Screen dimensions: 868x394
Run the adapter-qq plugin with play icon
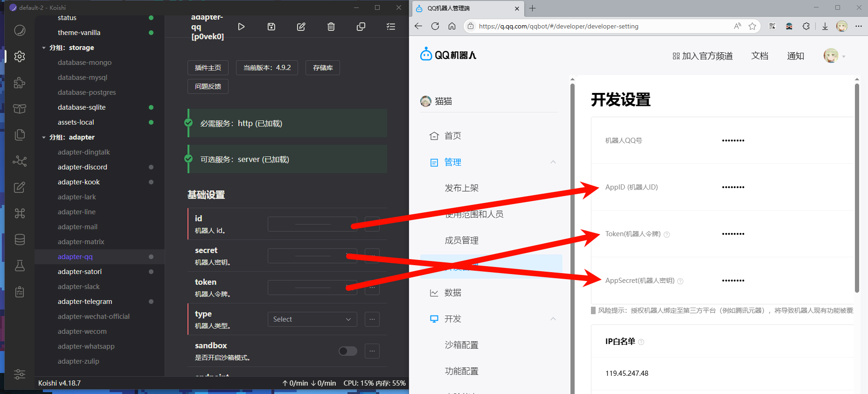tap(241, 27)
